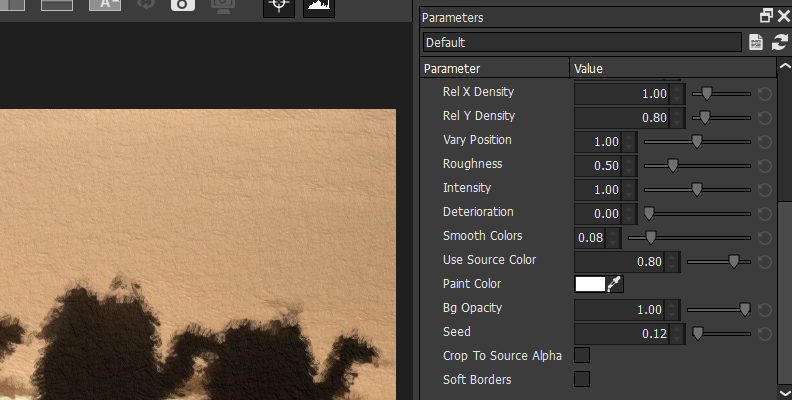Image resolution: width=792 pixels, height=400 pixels.
Task: Pick Paint Color with the eyedropper
Action: click(614, 284)
